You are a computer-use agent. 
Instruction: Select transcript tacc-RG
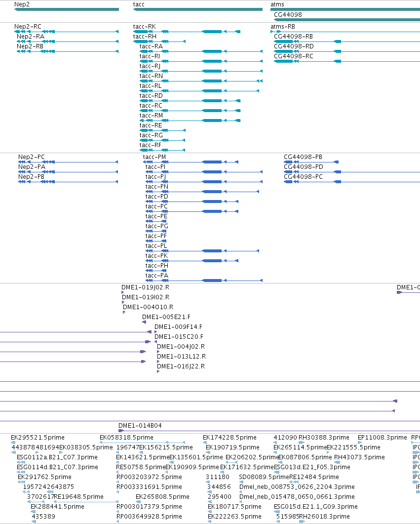[x=151, y=135]
